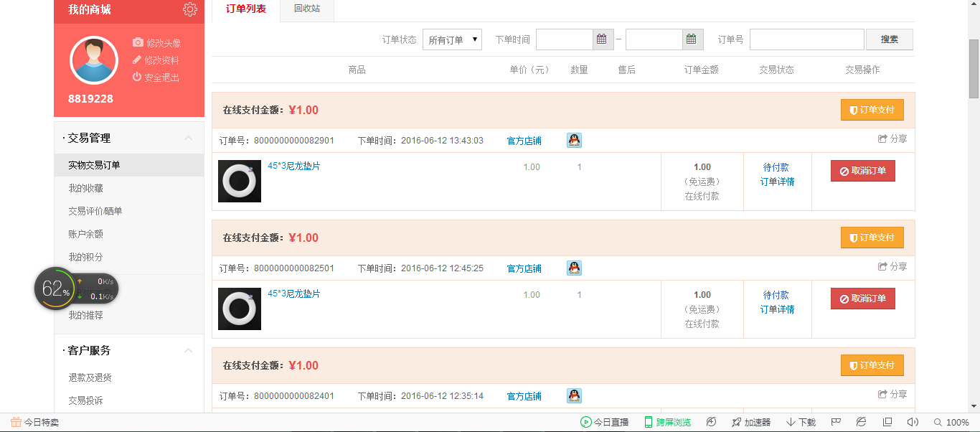Click the camera icon for 修改头像

pyautogui.click(x=138, y=43)
